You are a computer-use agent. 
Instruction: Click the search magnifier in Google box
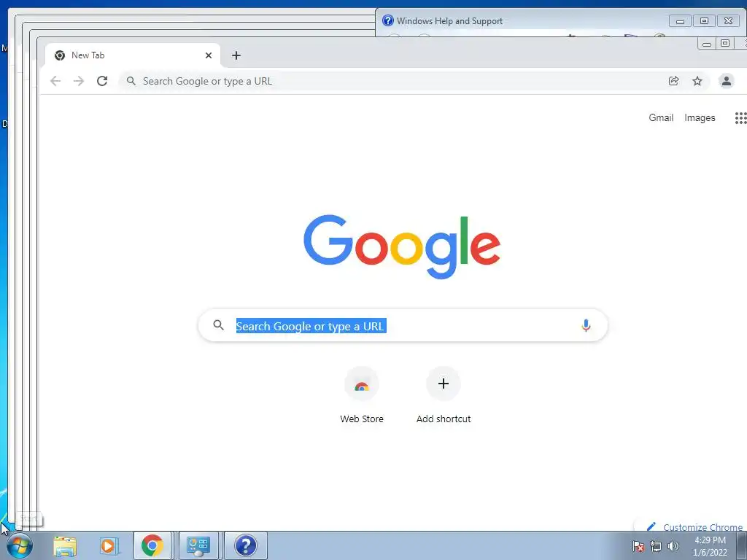pos(218,325)
